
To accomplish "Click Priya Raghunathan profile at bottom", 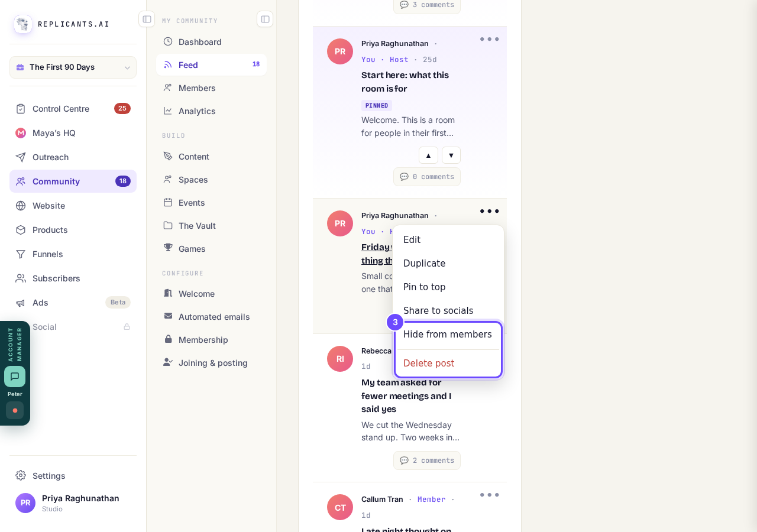I will click(x=73, y=503).
